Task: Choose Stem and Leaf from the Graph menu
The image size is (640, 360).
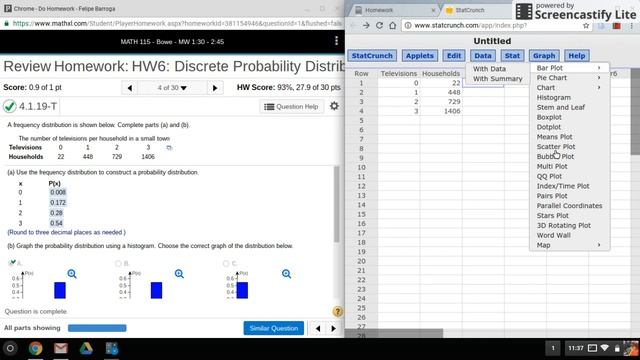Action: [560, 107]
